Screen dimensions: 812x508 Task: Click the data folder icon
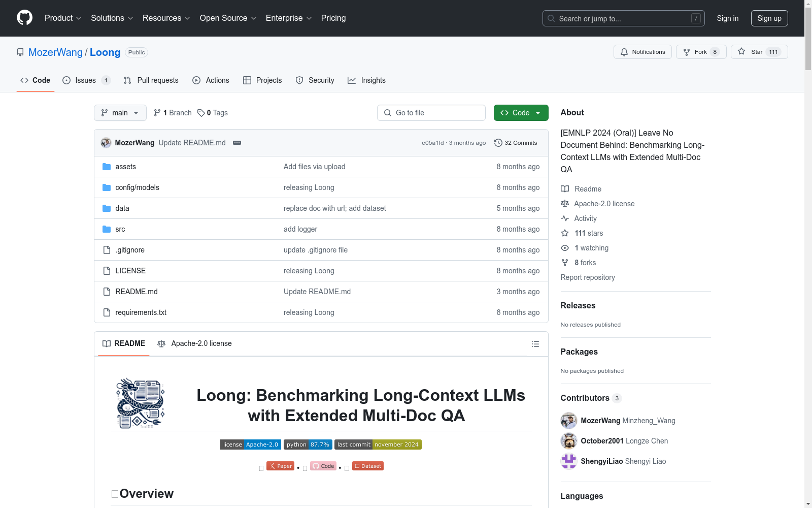click(107, 208)
